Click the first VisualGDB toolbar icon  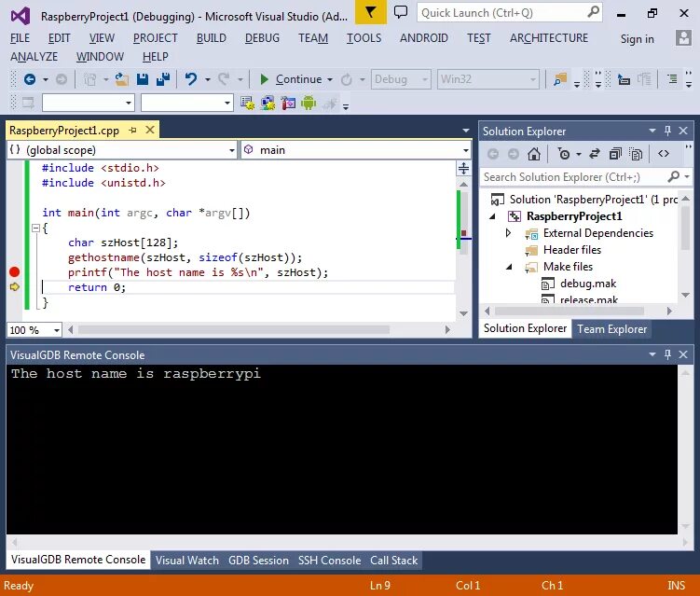coord(247,104)
